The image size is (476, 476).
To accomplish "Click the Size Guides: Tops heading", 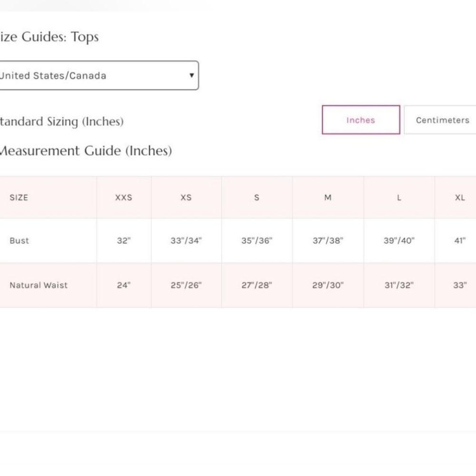I will 49,37.
